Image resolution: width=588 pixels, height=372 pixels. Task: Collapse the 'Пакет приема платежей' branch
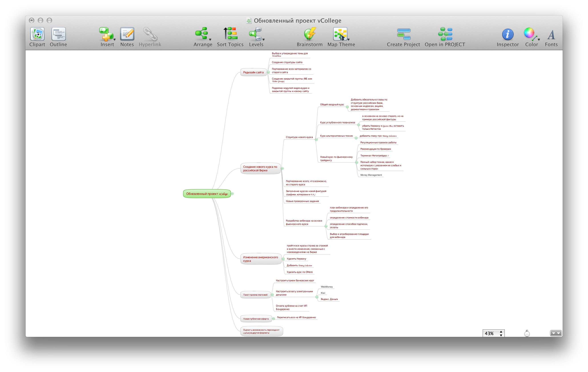pos(272,295)
